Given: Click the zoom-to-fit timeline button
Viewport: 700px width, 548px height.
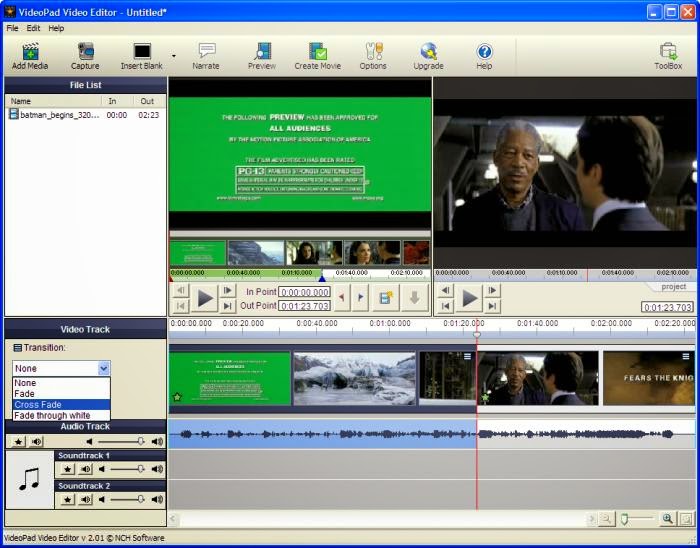Looking at the screenshot, I should [687, 519].
